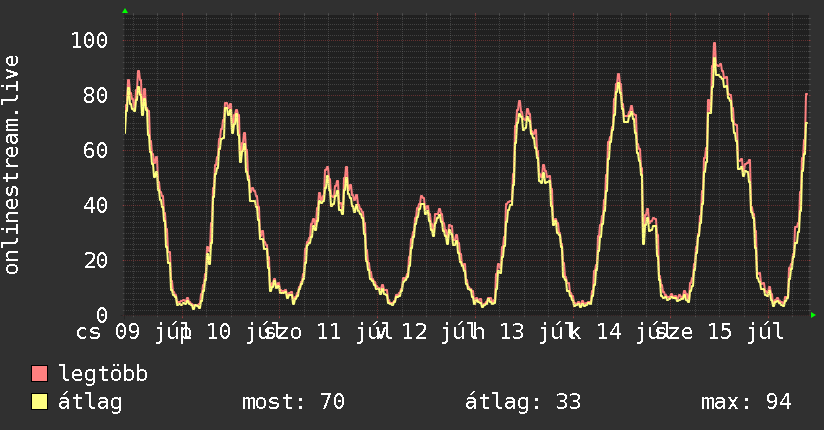824x430 pixels.
Task: Click the onlinestream.live vertical axis title
Action: pyautogui.click(x=12, y=165)
